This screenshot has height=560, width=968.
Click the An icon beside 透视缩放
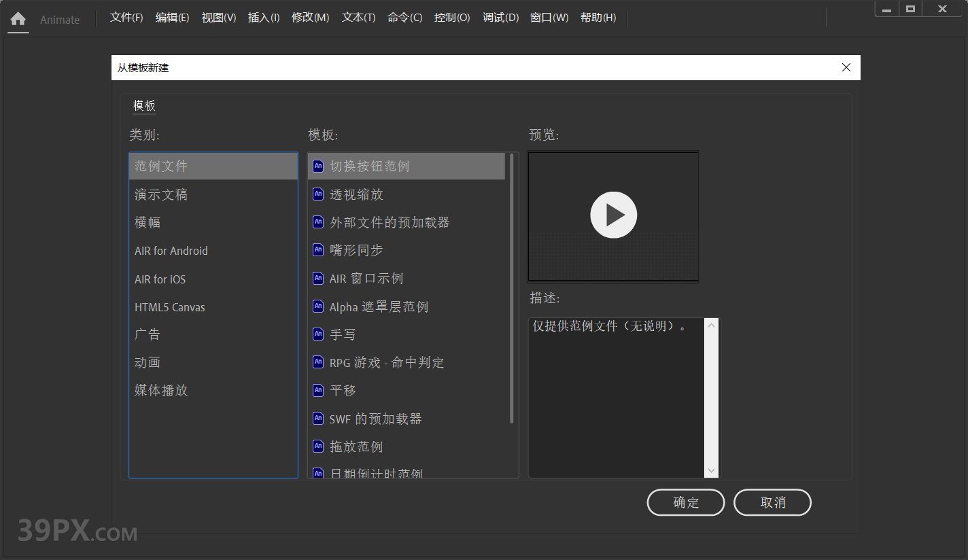317,194
